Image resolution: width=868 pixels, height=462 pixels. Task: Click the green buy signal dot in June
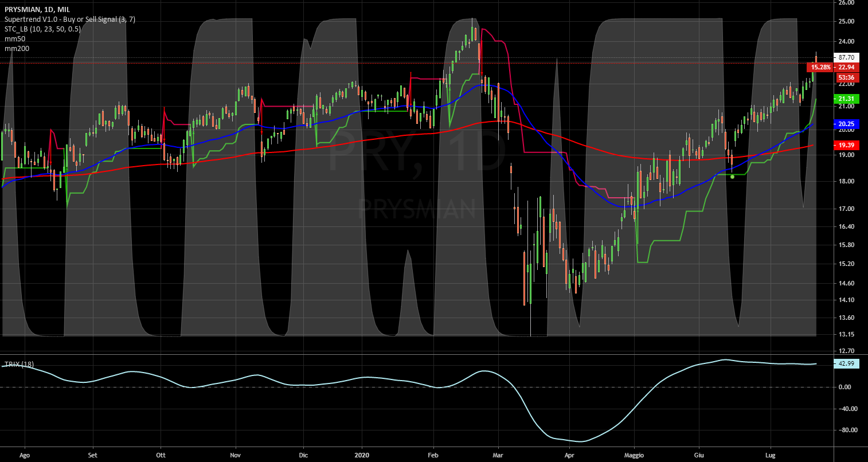pyautogui.click(x=732, y=177)
